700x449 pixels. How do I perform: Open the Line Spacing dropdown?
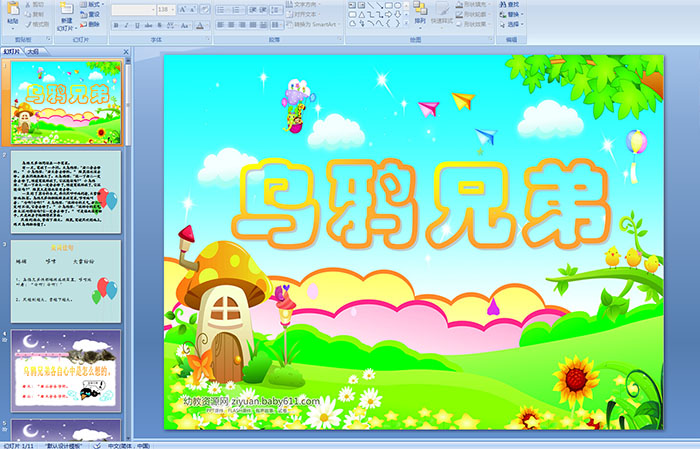pyautogui.click(x=276, y=10)
